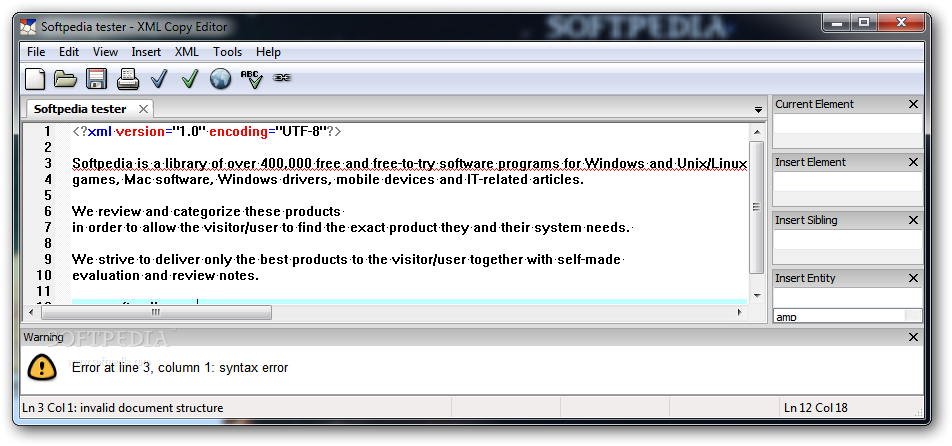
Task: Click the XML Copy Editor title bar icon
Action: tap(27, 27)
